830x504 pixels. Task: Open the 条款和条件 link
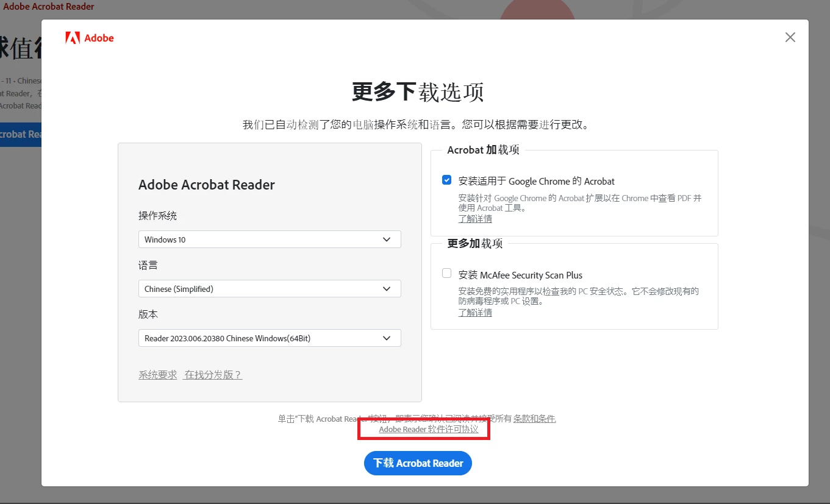[x=534, y=419]
